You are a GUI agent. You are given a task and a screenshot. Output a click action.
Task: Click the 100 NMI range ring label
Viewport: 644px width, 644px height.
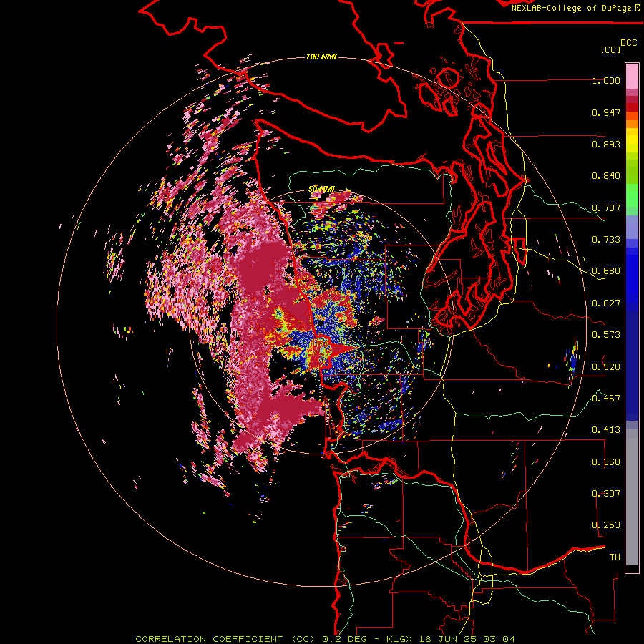[321, 57]
